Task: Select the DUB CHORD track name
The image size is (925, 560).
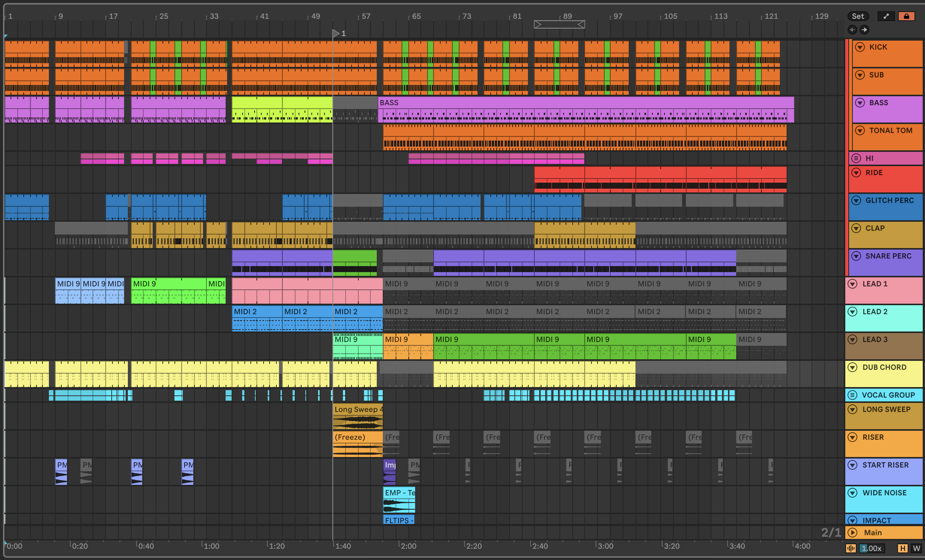Action: (884, 367)
